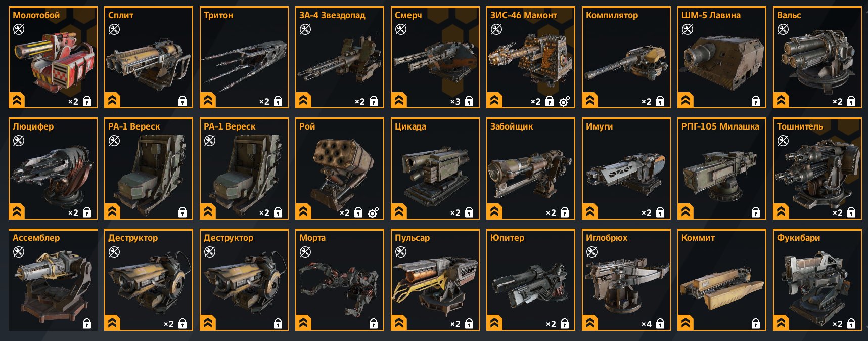Click the upgrade chevron icon on Сплит card
This screenshot has height=341, width=868.
click(x=112, y=100)
